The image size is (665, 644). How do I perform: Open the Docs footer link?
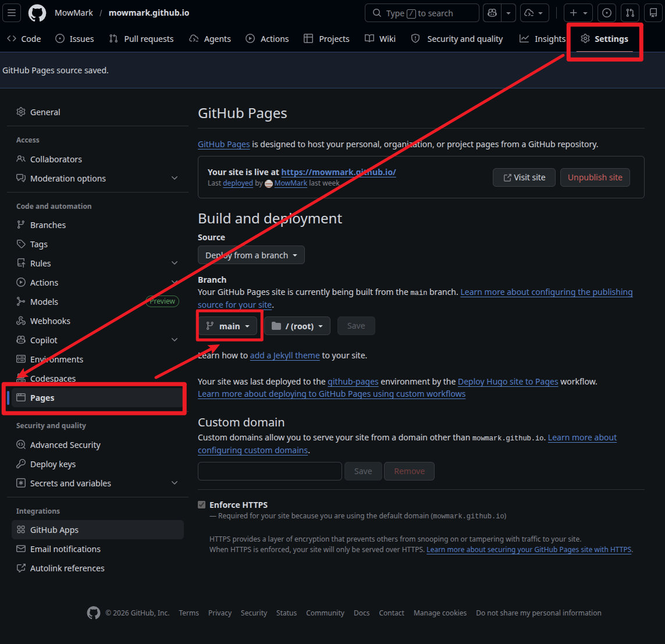[x=361, y=613]
